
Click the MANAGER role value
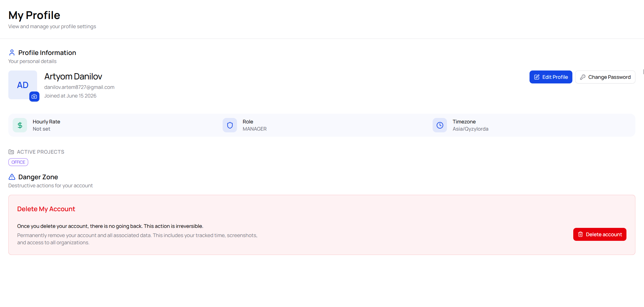255,129
